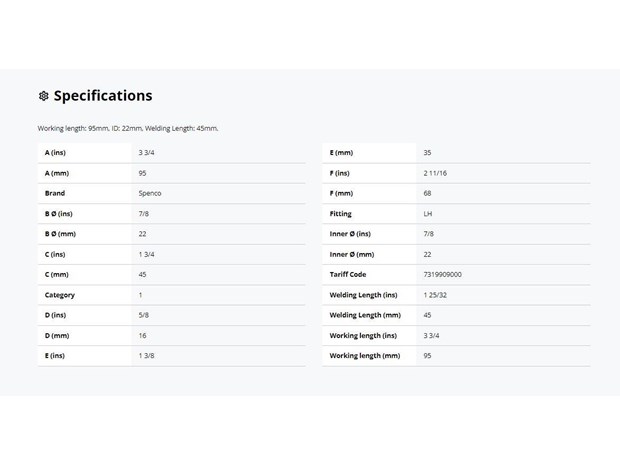The image size is (620, 465).
Task: Select the Welding Length (mm) label
Action: pos(365,315)
